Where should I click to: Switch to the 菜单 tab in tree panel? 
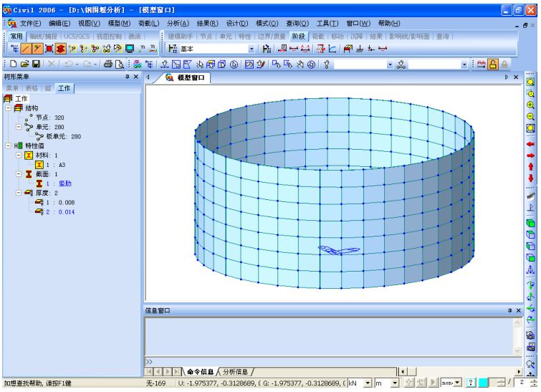click(12, 88)
